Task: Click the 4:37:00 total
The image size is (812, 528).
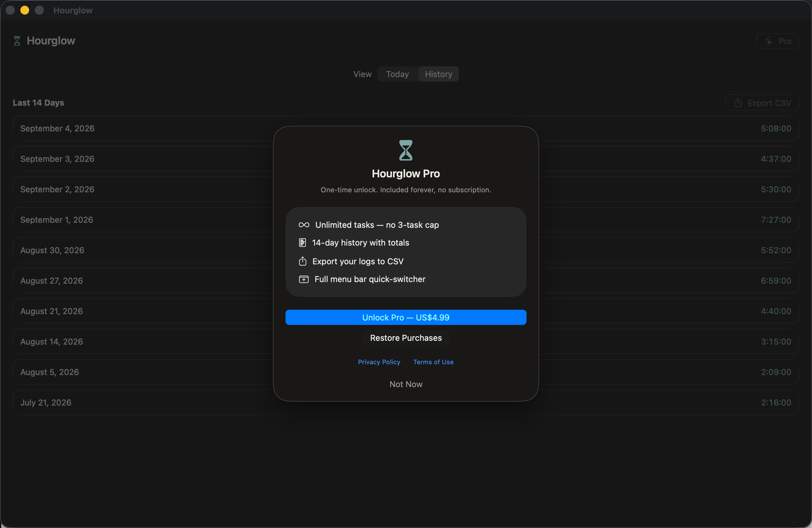Action: [x=776, y=159]
